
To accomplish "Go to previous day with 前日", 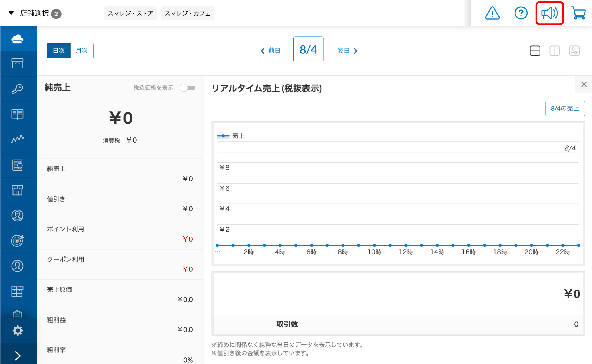I will point(271,51).
